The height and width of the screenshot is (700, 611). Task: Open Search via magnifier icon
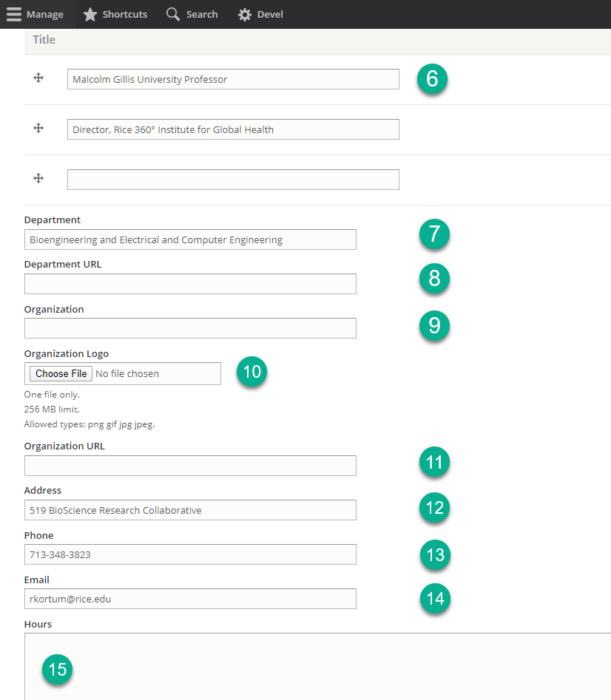click(173, 14)
